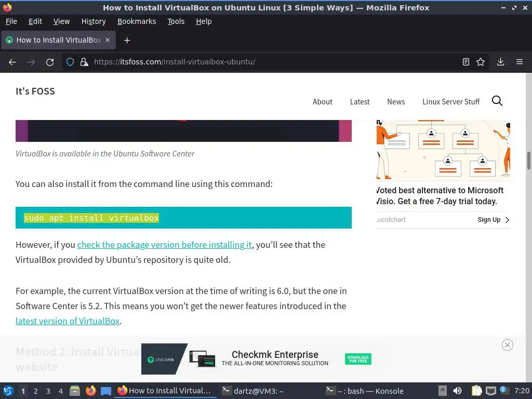Open the File menu
Viewport: 532px width, 399px height.
tap(11, 21)
